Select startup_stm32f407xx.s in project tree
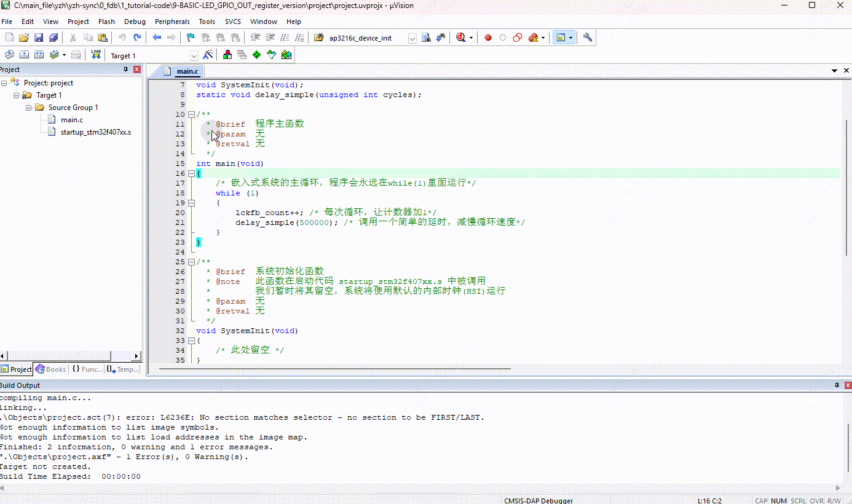This screenshot has width=852, height=504. point(95,132)
